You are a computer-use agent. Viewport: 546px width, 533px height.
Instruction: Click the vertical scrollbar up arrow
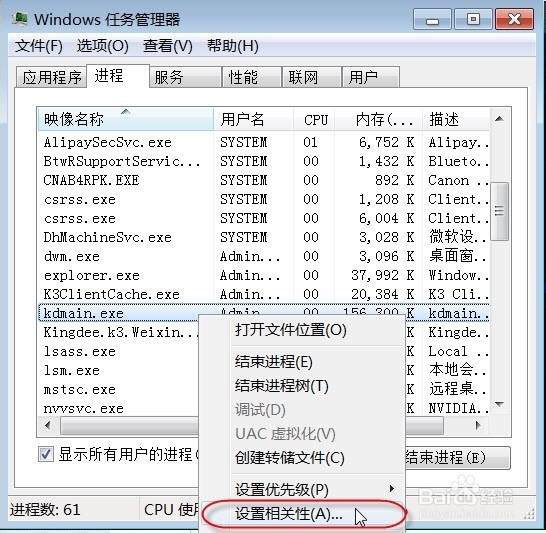[x=499, y=119]
